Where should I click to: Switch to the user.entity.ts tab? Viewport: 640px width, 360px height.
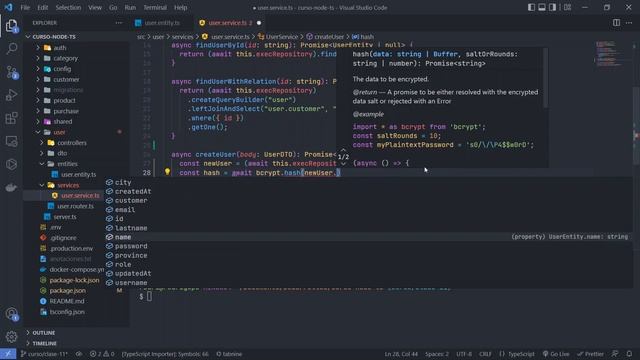162,23
